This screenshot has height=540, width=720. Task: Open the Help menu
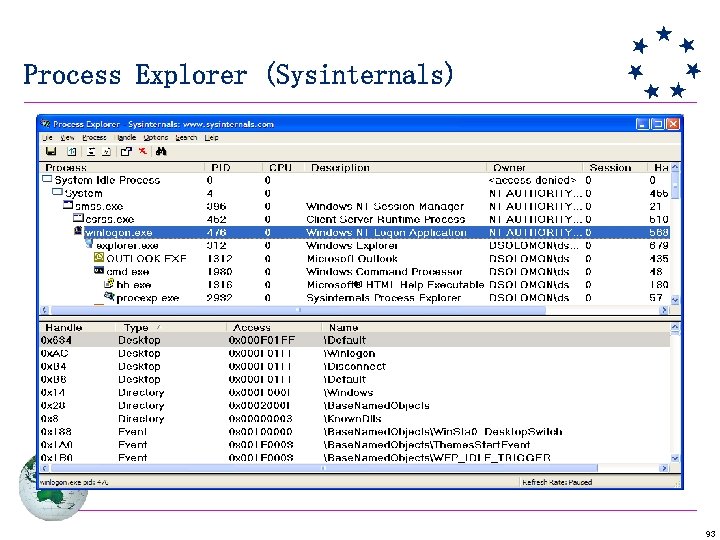pyautogui.click(x=211, y=137)
